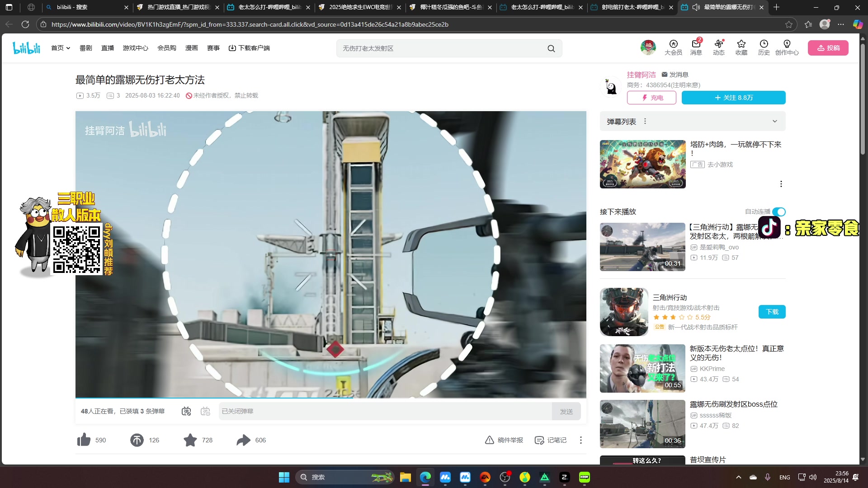Open ad card options dots

pyautogui.click(x=781, y=184)
